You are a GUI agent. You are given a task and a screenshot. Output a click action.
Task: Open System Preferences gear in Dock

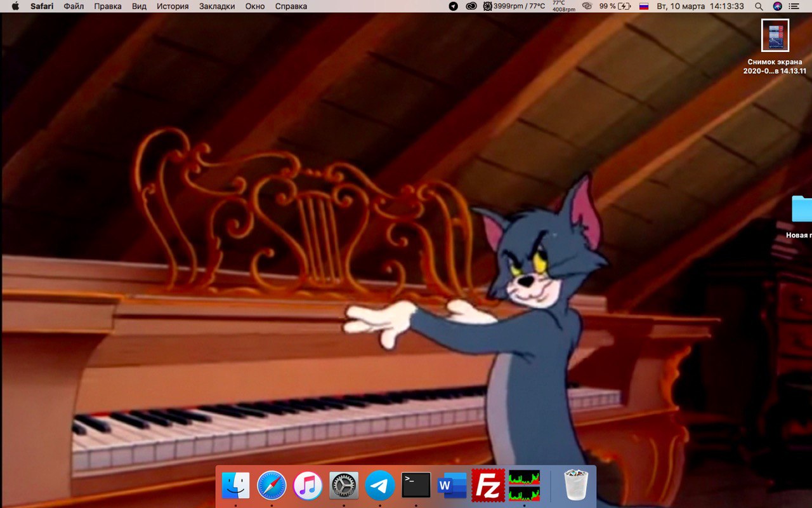pyautogui.click(x=344, y=486)
